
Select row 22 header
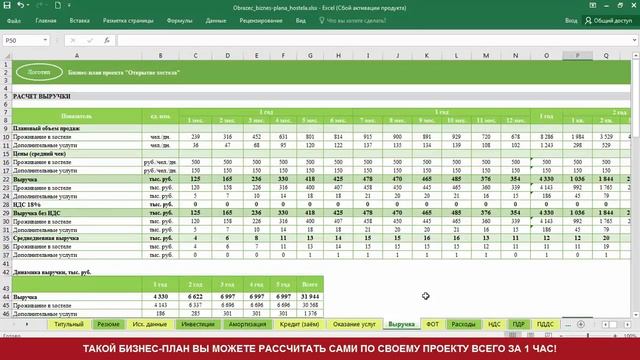point(6,179)
